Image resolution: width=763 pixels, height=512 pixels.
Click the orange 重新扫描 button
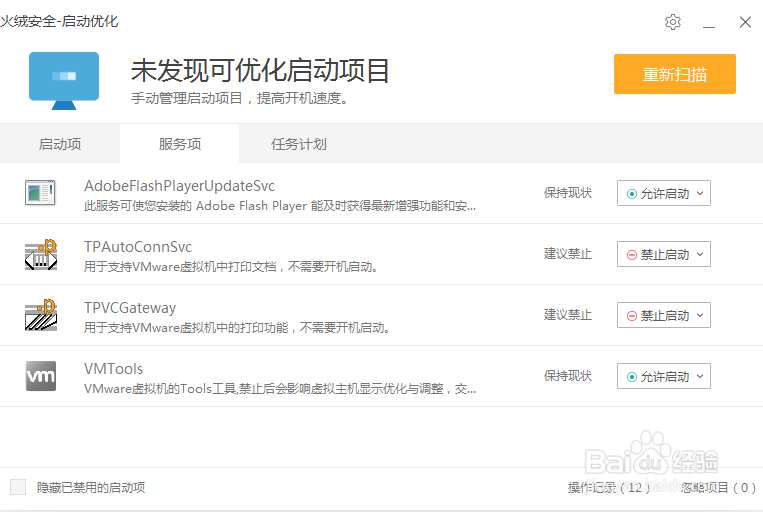point(674,74)
